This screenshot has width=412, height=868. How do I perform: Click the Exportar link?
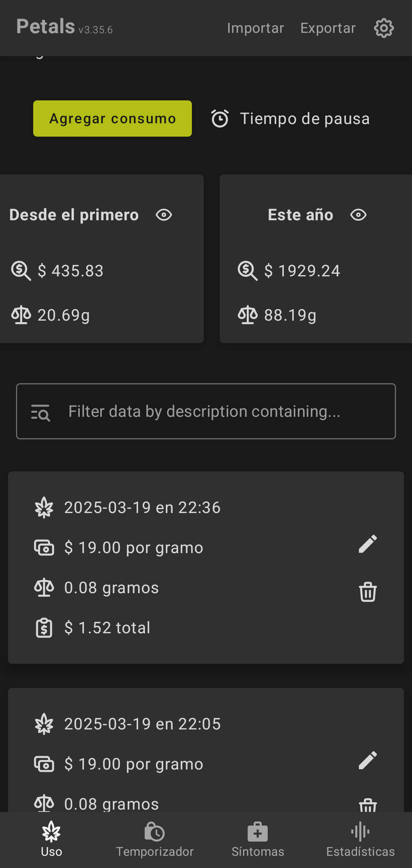tap(328, 28)
